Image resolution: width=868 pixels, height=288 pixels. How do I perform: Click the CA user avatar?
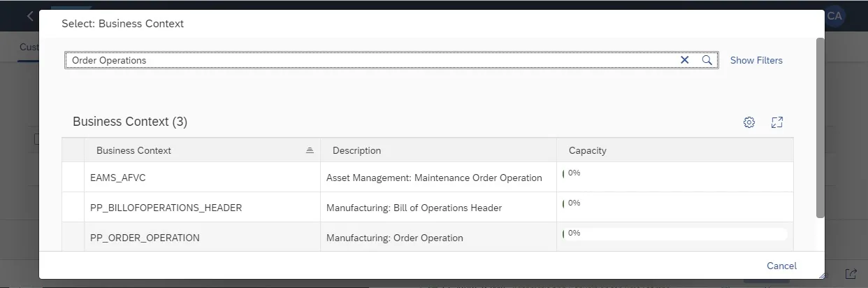[835, 16]
